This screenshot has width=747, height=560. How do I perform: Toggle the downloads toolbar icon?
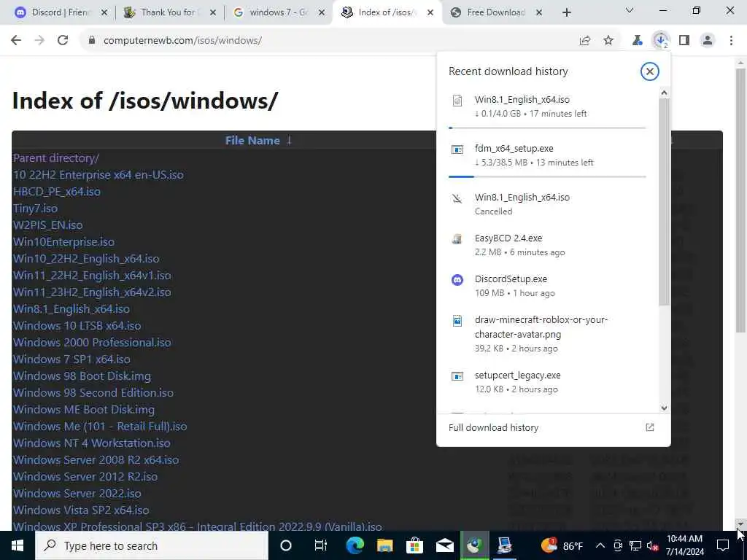[661, 41]
